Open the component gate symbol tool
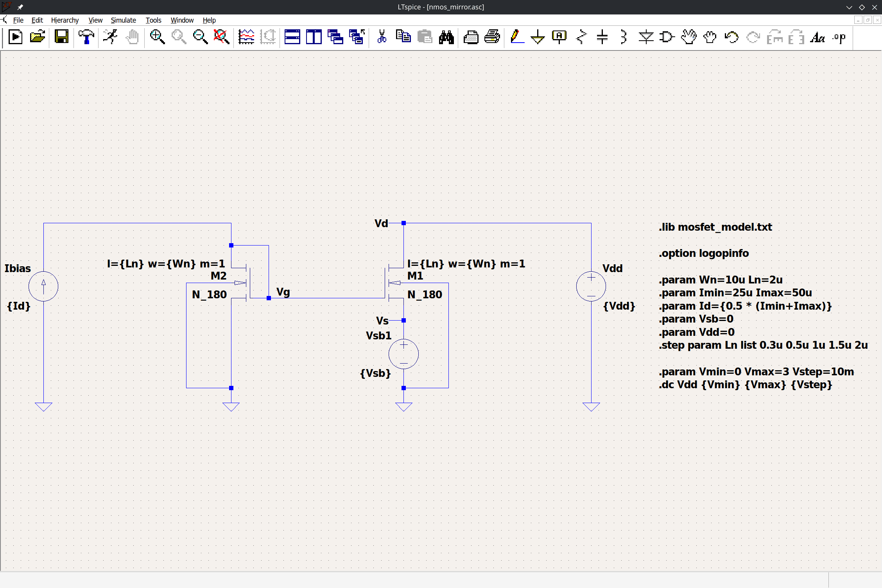Viewport: 882px width, 588px height. [x=667, y=37]
